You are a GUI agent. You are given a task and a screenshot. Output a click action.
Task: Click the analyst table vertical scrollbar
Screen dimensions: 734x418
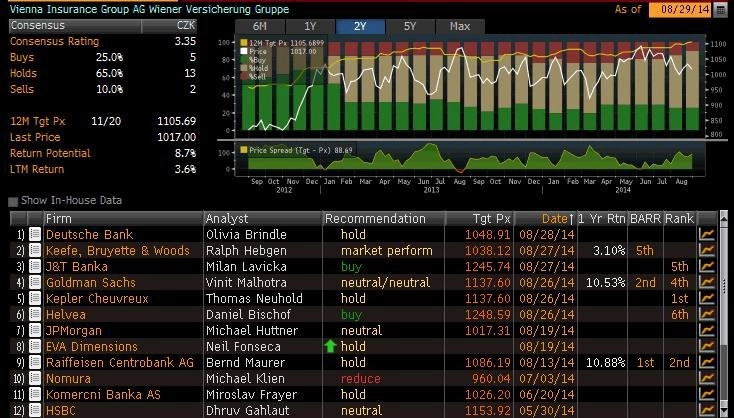724,314
